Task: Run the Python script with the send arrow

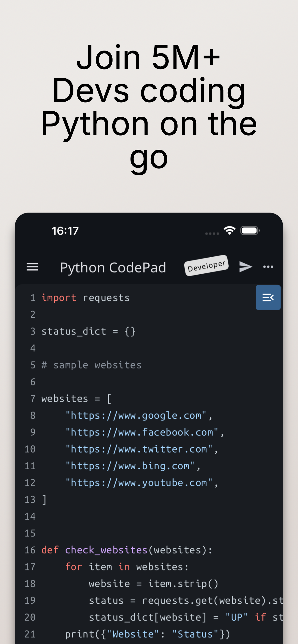Action: click(x=246, y=267)
